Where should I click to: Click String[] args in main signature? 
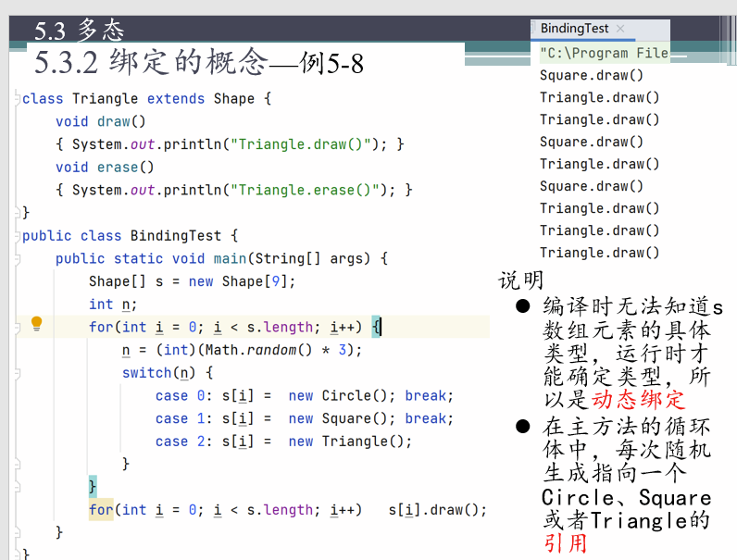point(313,259)
